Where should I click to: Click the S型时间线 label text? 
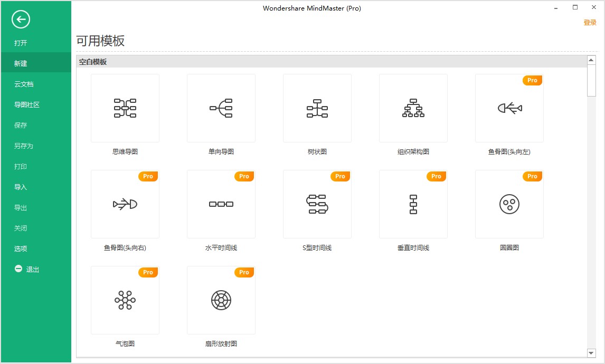[317, 247]
